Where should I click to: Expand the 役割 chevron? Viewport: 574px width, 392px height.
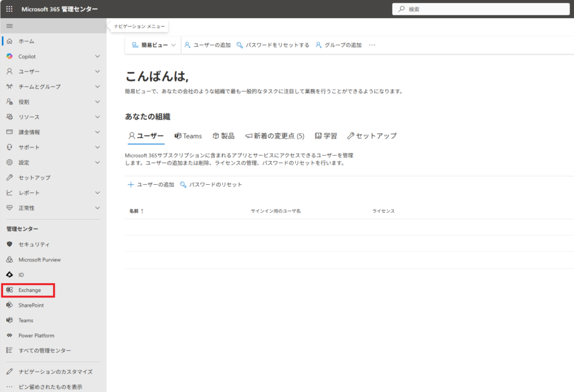97,102
